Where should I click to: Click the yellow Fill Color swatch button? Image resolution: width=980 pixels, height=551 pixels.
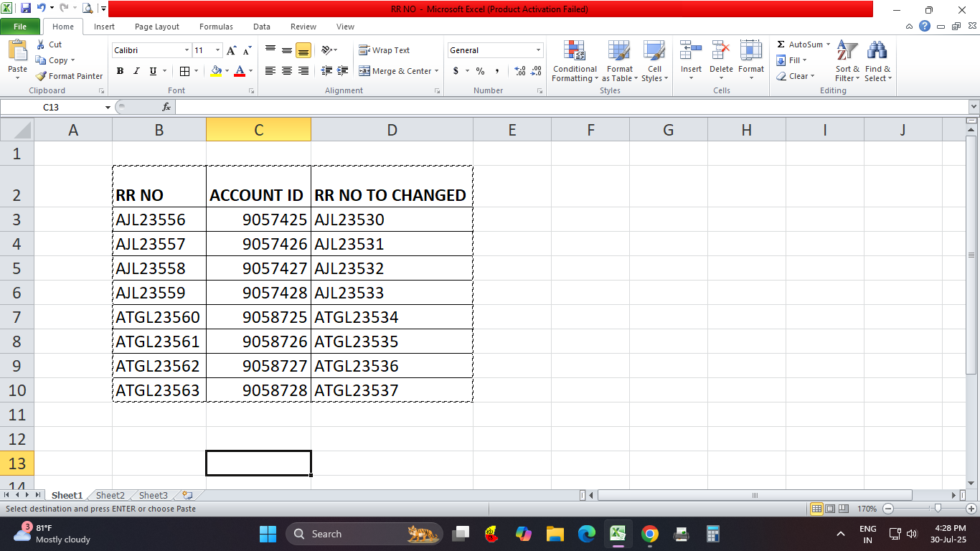(216, 71)
